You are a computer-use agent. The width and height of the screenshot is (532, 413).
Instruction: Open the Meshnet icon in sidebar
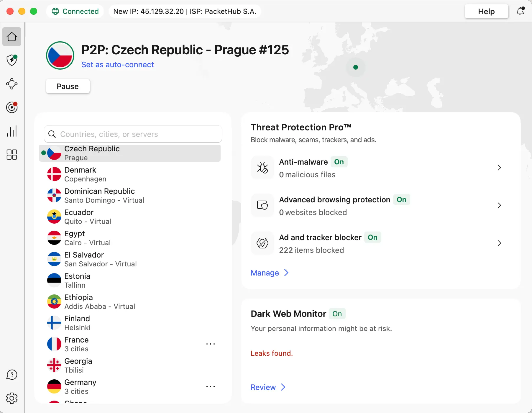pyautogui.click(x=12, y=84)
